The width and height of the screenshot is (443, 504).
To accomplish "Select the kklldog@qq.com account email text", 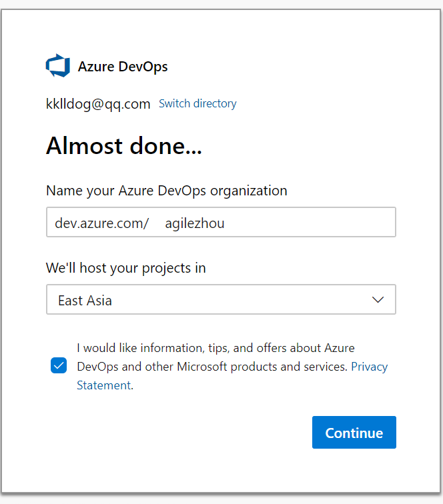I will [98, 104].
